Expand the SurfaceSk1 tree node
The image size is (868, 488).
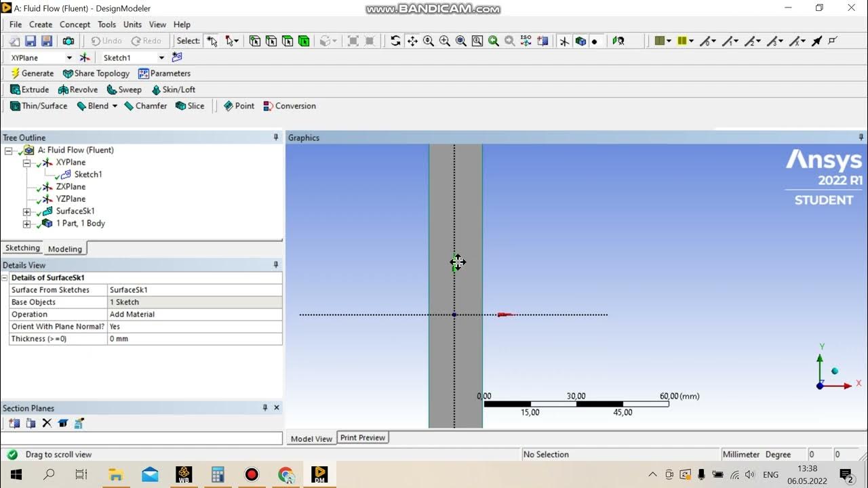pyautogui.click(x=27, y=211)
